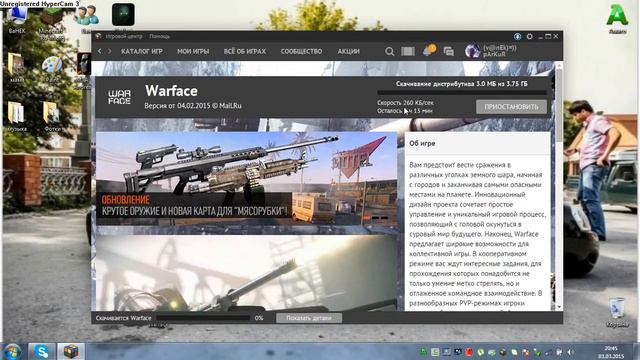The width and height of the screenshot is (640, 360).
Task: Click the game center logo in the title bar
Action: pos(98,36)
